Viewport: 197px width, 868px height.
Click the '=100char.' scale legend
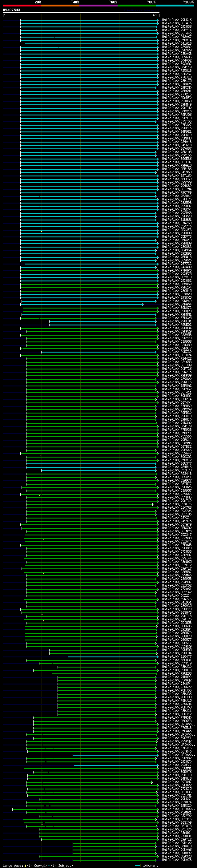(149, 865)
